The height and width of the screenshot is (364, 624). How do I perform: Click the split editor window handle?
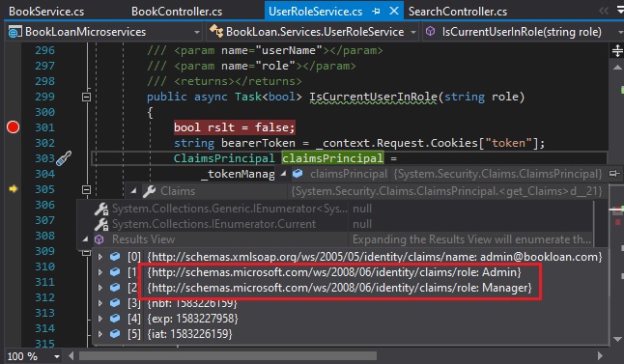[x=617, y=51]
